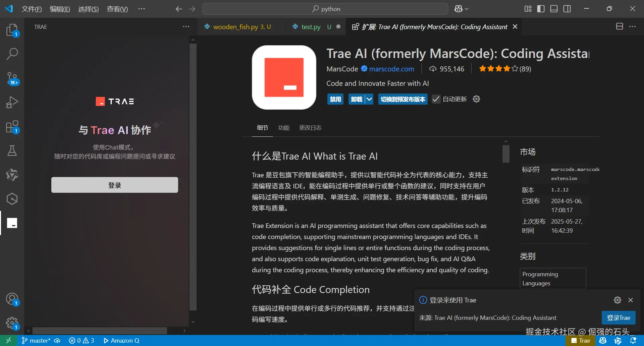644x346 pixels.
Task: Click the Amazon Q status bar item
Action: pyautogui.click(x=121, y=341)
